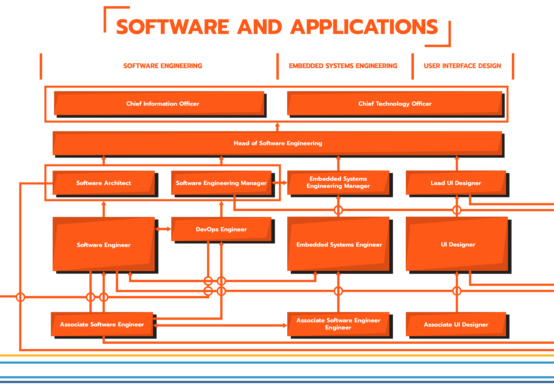Select the Lead UI Designer box
The height and width of the screenshot is (392, 554).
(456, 183)
